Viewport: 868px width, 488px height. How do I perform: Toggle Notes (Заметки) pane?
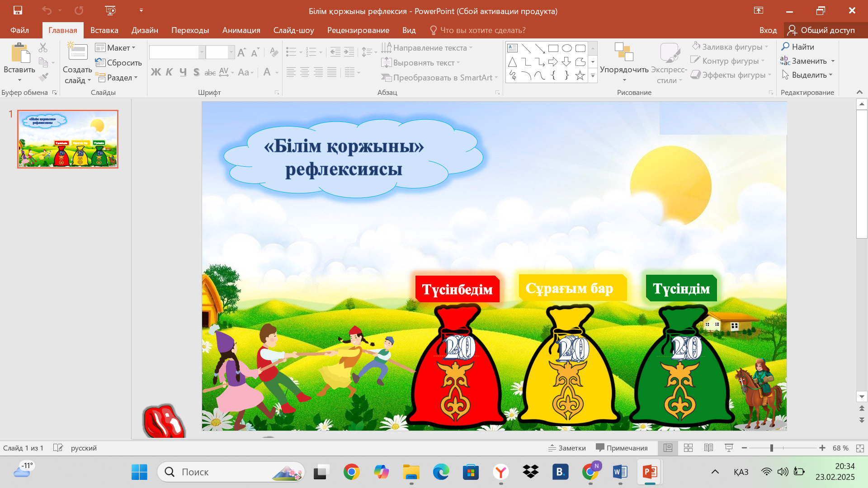(567, 448)
